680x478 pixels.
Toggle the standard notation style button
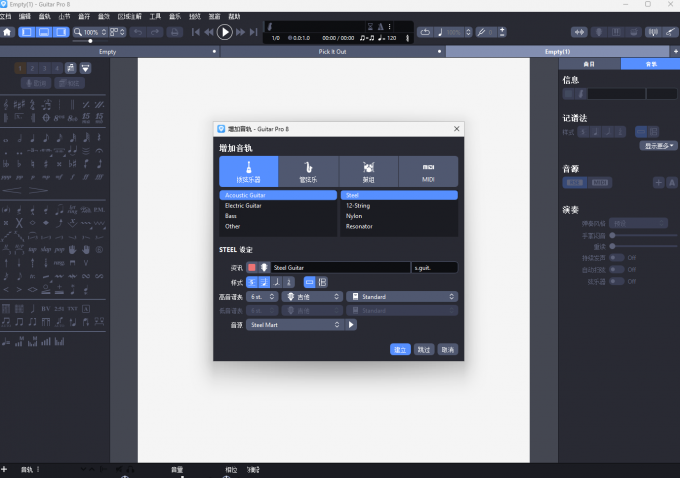tap(252, 282)
